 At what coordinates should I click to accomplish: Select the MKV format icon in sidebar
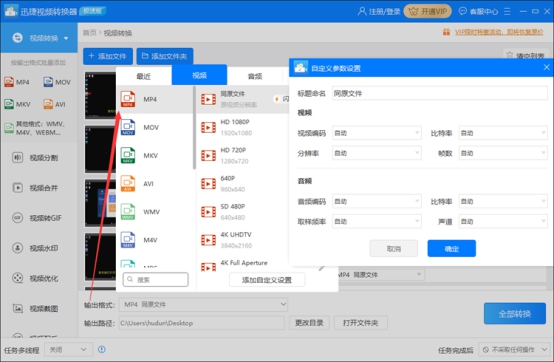click(x=10, y=104)
